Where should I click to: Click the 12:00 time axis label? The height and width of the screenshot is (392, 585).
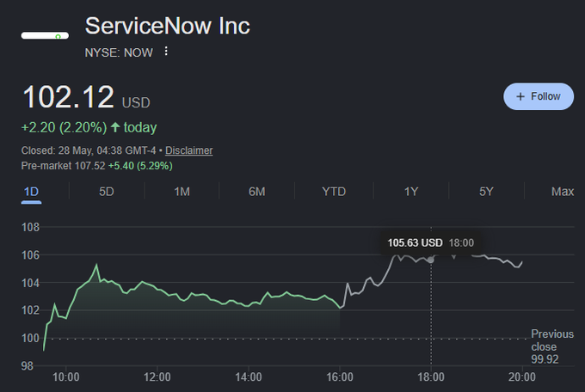157,377
